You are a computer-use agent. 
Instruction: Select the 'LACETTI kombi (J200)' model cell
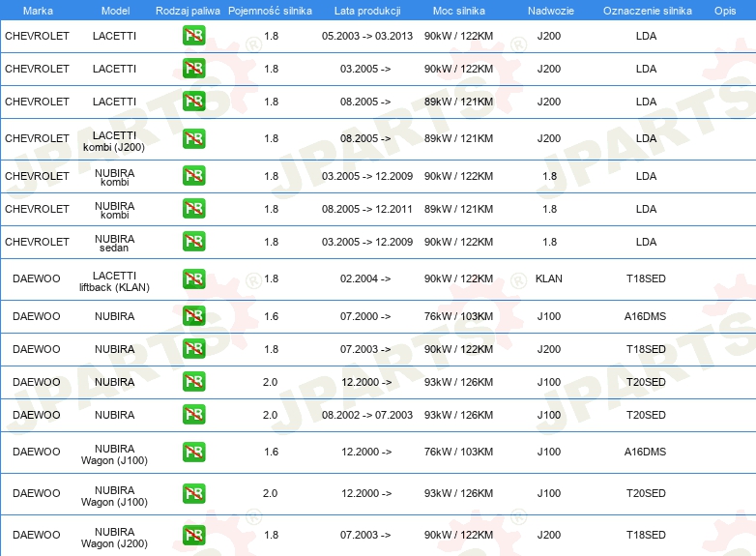pos(114,141)
